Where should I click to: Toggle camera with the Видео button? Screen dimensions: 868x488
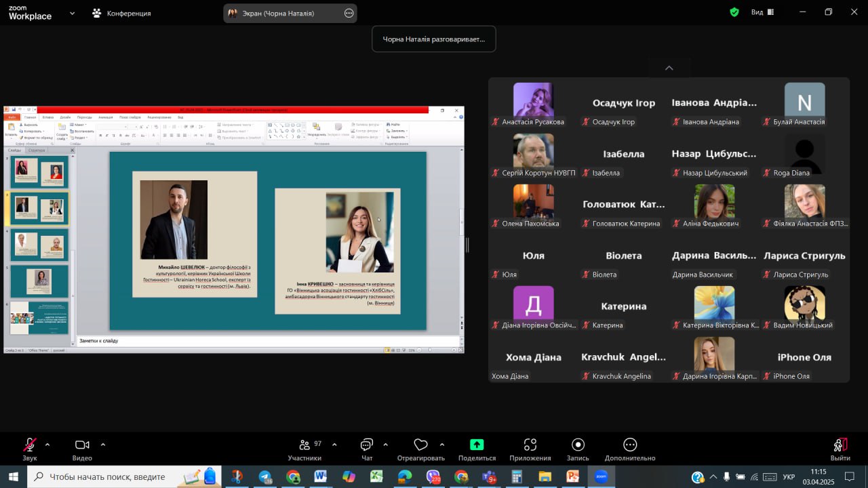click(x=82, y=445)
